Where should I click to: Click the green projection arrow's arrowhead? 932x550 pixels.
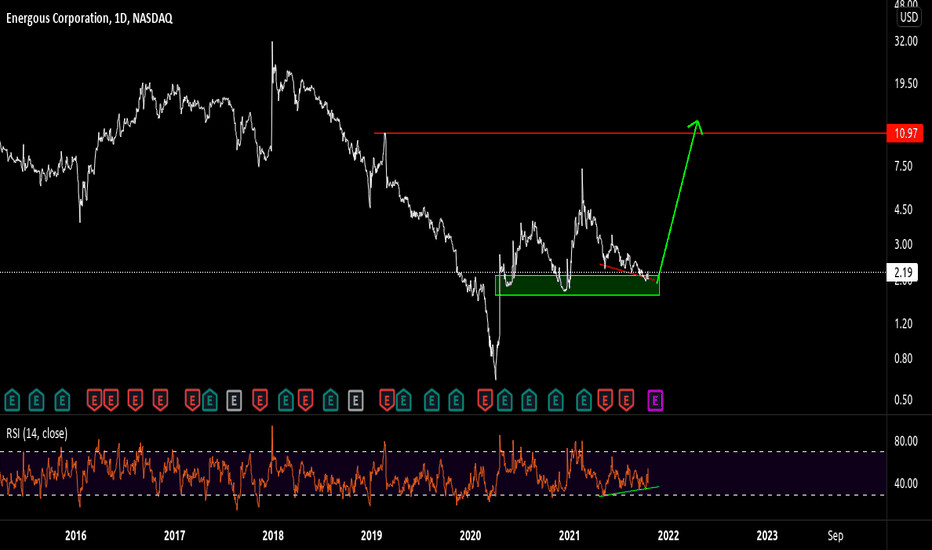point(697,125)
